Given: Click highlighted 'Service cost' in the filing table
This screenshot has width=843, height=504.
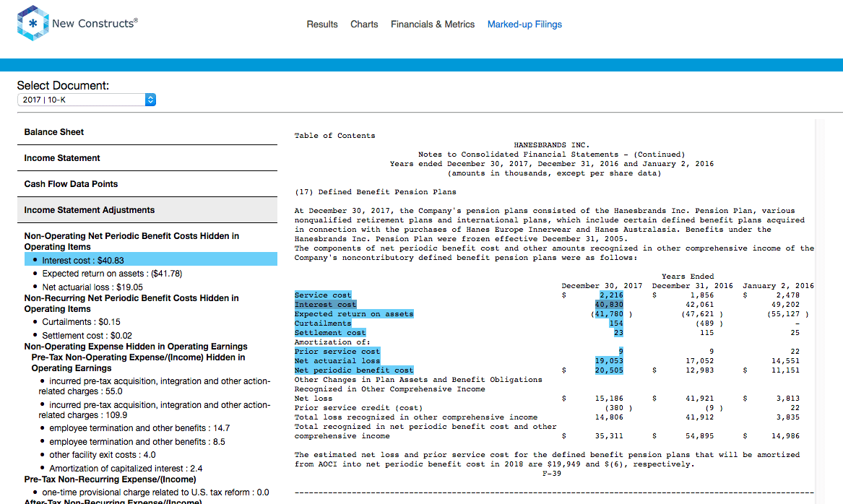Looking at the screenshot, I should coord(323,295).
